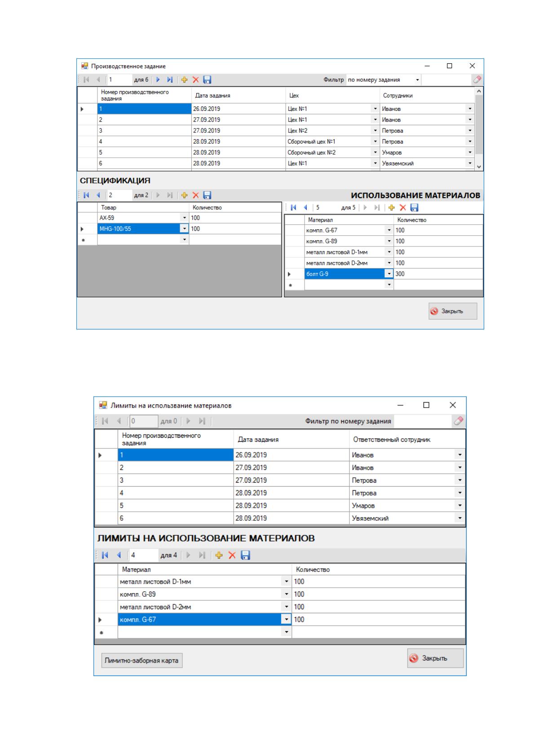Go to last record in Производственное задание navigator
The image size is (535, 756).
click(170, 80)
